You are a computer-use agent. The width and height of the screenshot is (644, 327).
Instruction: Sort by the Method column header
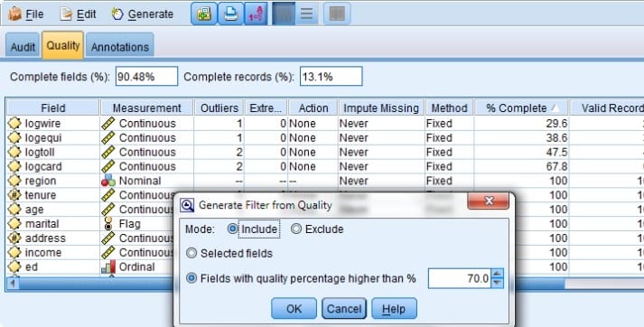click(449, 108)
